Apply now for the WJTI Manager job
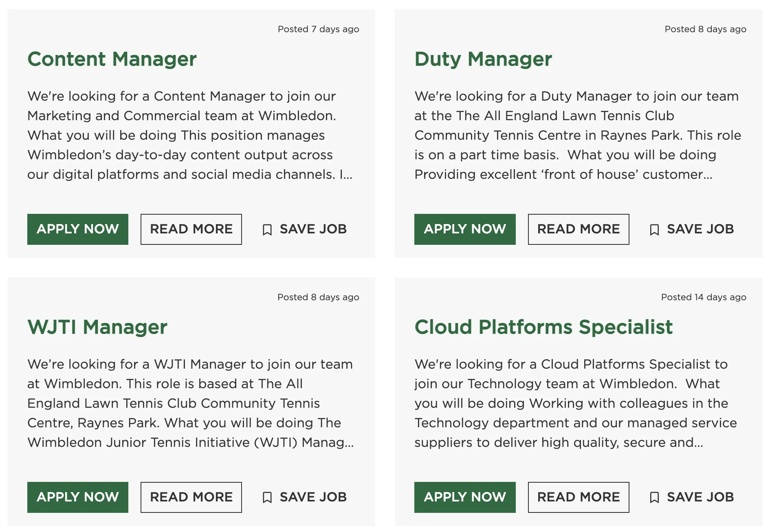Image resolution: width=770 pixels, height=532 pixels. [x=78, y=497]
